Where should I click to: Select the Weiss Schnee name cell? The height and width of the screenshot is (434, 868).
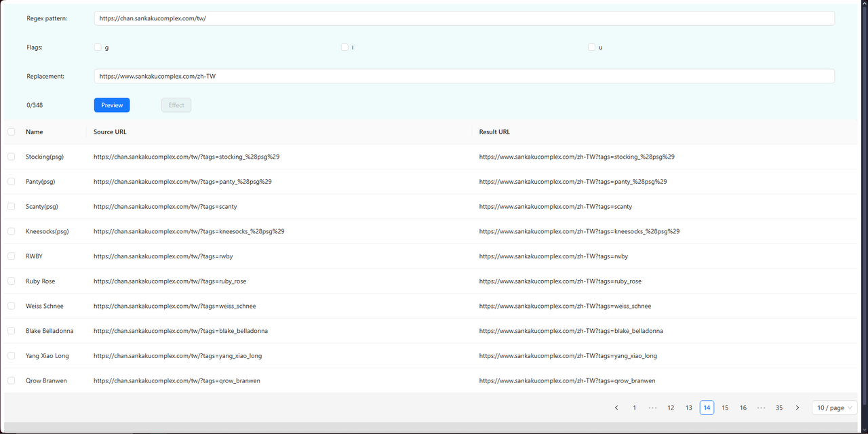point(45,306)
